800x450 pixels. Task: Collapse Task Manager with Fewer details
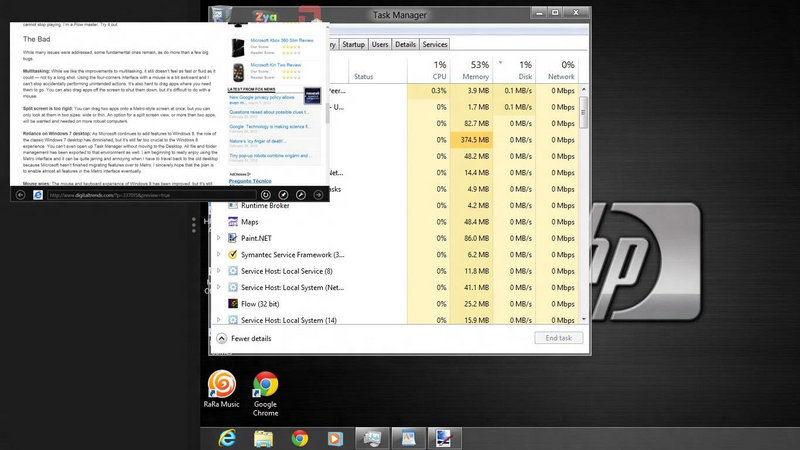244,338
